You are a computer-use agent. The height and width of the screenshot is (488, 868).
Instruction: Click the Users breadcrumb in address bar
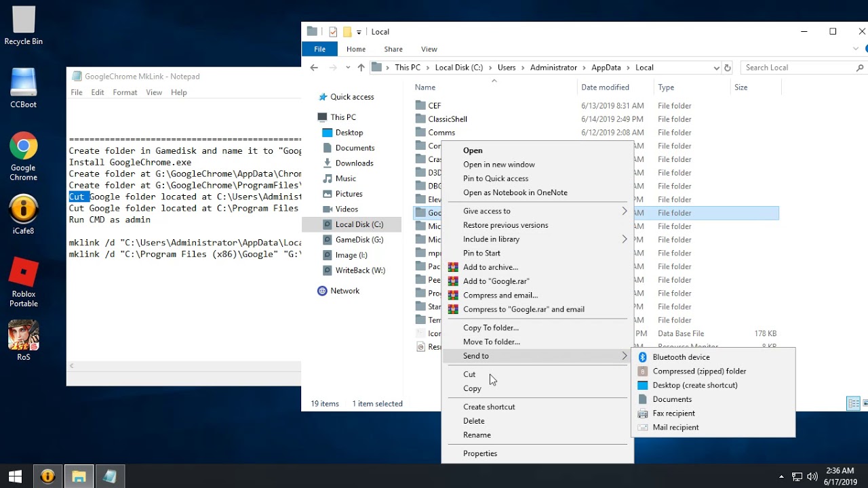(x=507, y=68)
